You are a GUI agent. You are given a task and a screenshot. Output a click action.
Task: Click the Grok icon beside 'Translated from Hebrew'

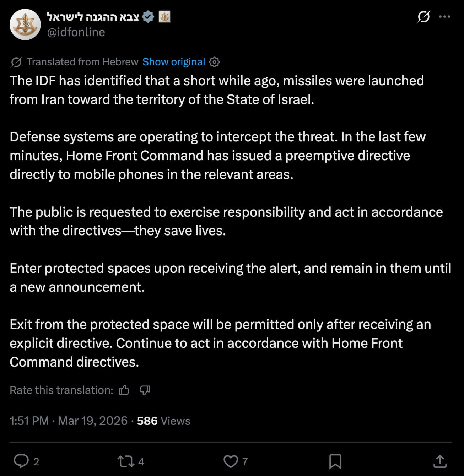click(x=16, y=62)
